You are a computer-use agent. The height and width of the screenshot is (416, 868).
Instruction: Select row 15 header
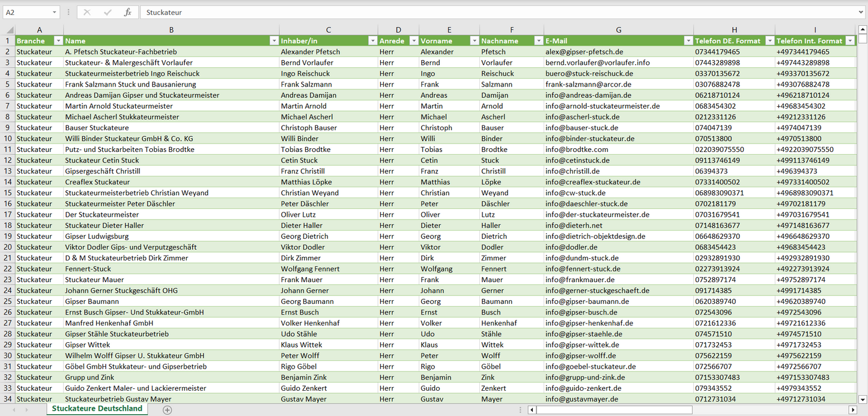pos(8,193)
